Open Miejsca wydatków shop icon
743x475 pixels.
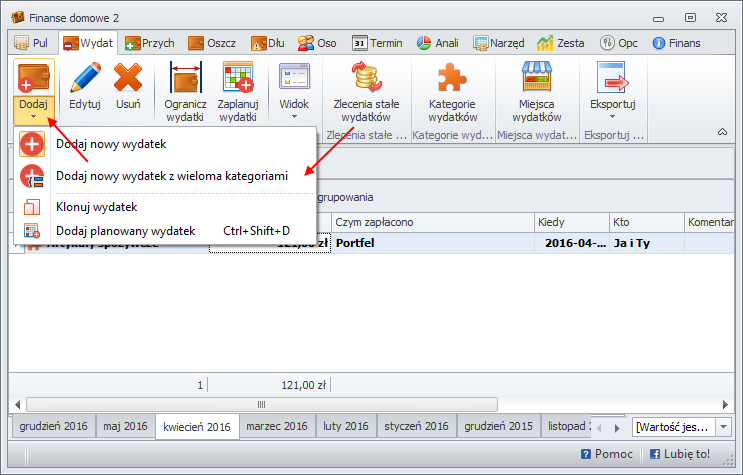pos(537,79)
